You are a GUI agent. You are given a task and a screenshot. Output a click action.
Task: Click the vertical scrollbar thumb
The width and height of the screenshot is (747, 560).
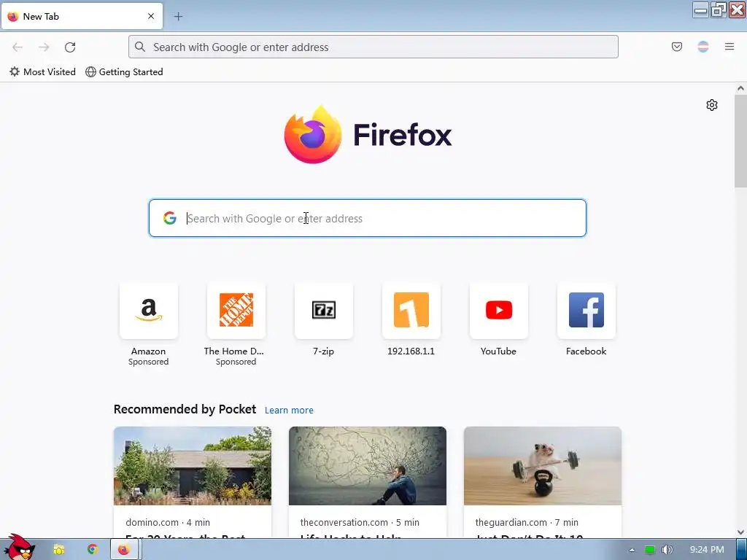tap(740, 141)
